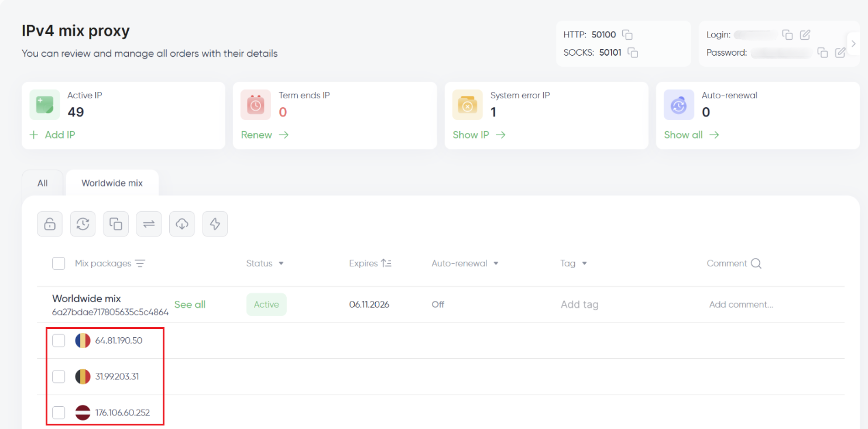Click the swap arrows toolbar icon
The image size is (868, 429).
(x=149, y=224)
